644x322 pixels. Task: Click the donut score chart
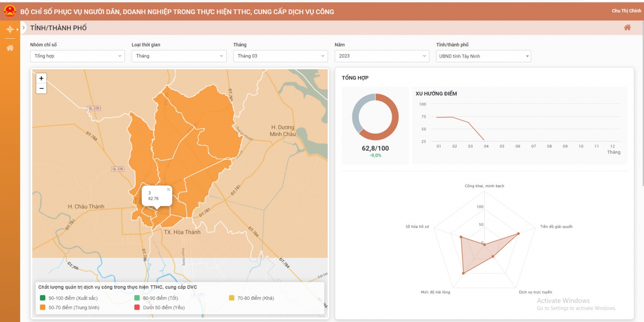(375, 117)
